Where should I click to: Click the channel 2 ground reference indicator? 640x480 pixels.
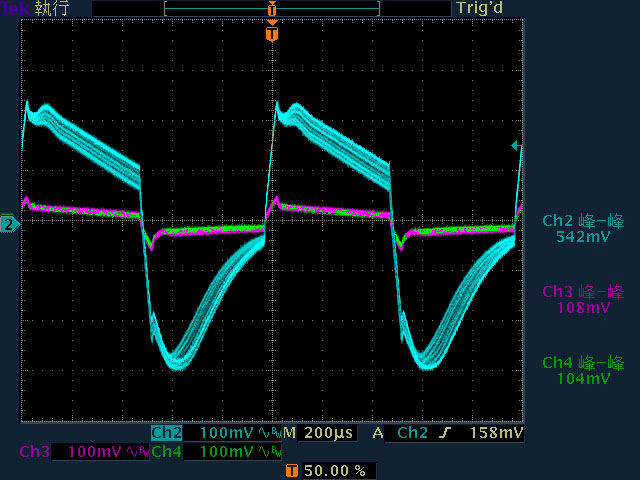pyautogui.click(x=9, y=224)
